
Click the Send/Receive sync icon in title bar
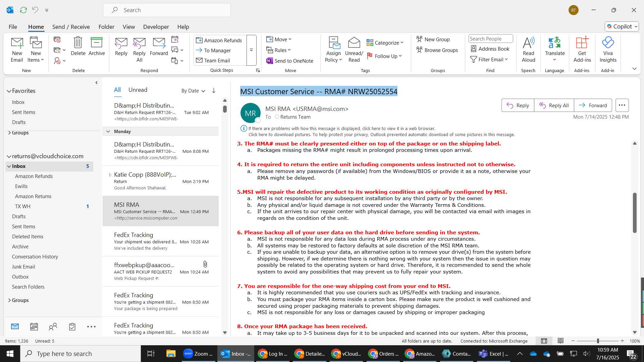point(23,10)
